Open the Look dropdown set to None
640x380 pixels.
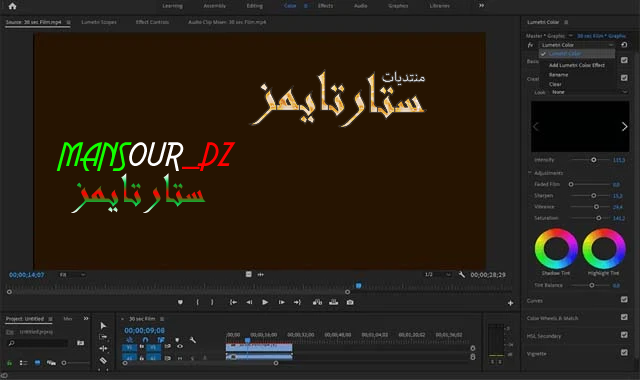(x=589, y=92)
